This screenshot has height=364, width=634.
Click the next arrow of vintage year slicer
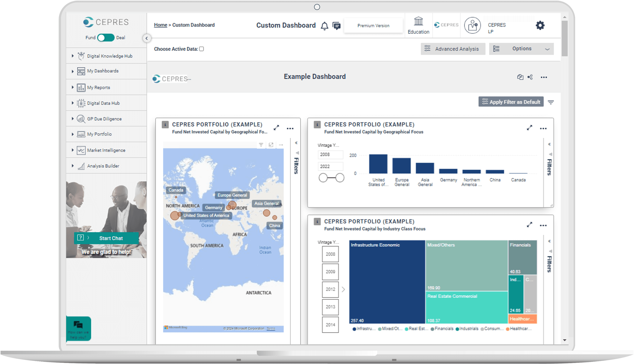pos(343,289)
